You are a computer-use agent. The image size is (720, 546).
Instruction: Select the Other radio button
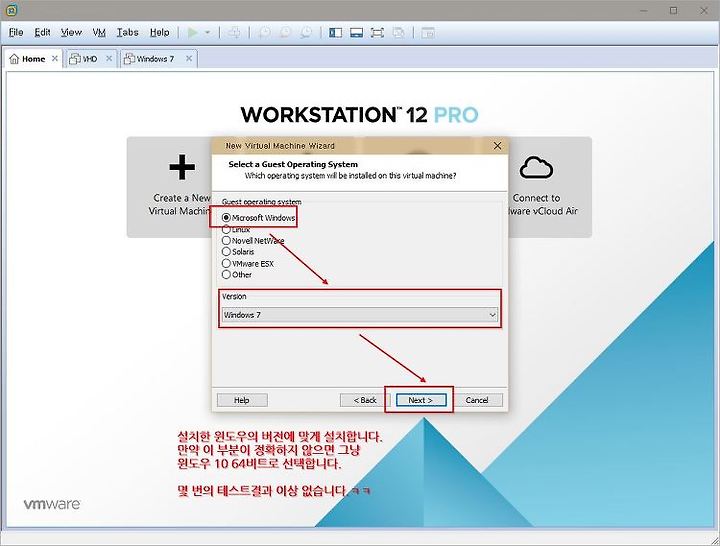(226, 275)
